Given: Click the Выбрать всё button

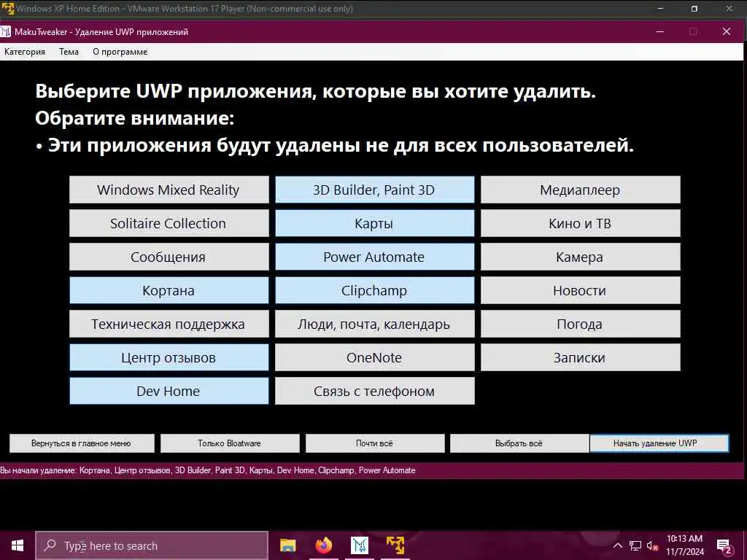Looking at the screenshot, I should click(519, 443).
